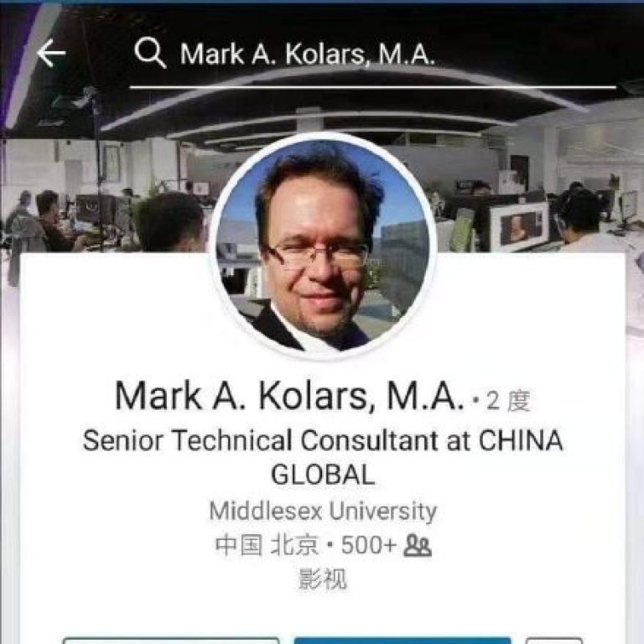Click the search magnifier icon
Screen dimensions: 644x644
pyautogui.click(x=150, y=53)
